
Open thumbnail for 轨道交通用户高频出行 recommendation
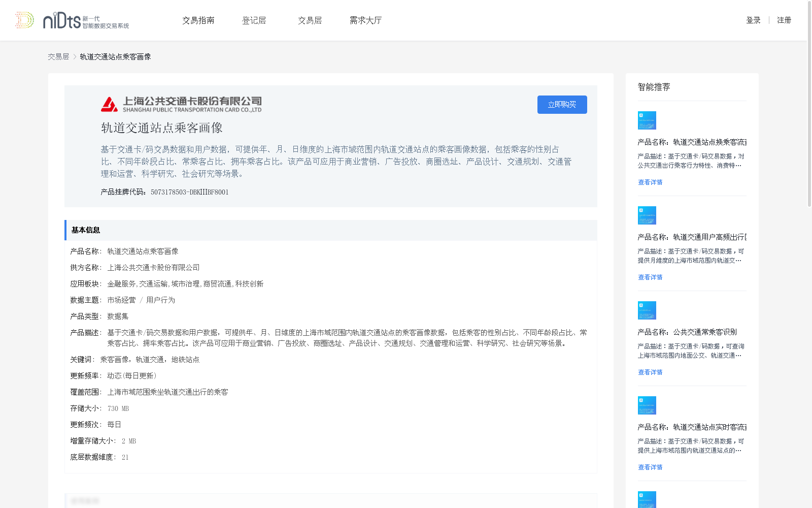647,215
